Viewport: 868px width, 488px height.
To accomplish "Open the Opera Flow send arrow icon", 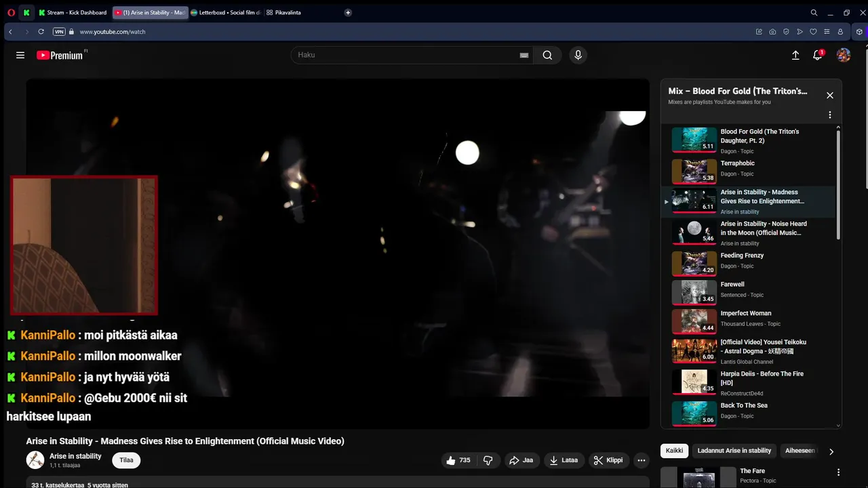I will tap(800, 32).
